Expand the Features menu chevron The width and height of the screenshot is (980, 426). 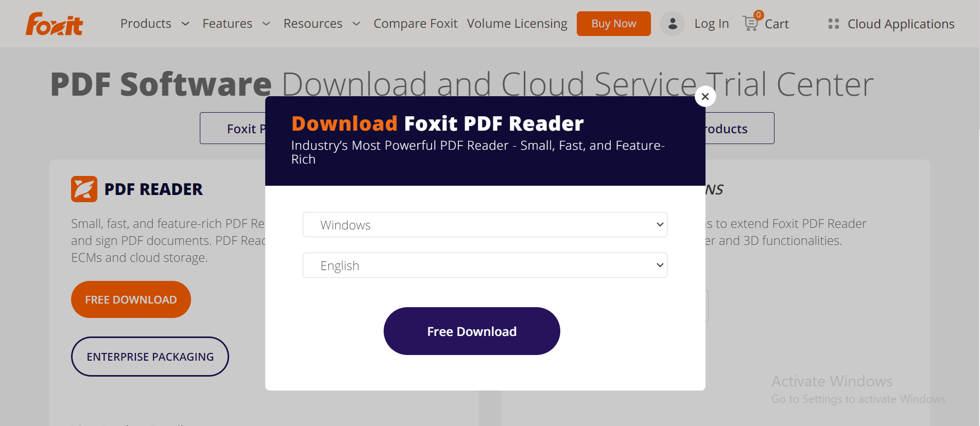(x=266, y=24)
